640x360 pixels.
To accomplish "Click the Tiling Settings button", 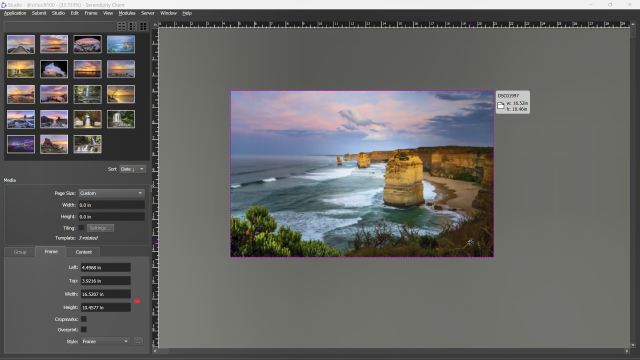I will click(100, 228).
